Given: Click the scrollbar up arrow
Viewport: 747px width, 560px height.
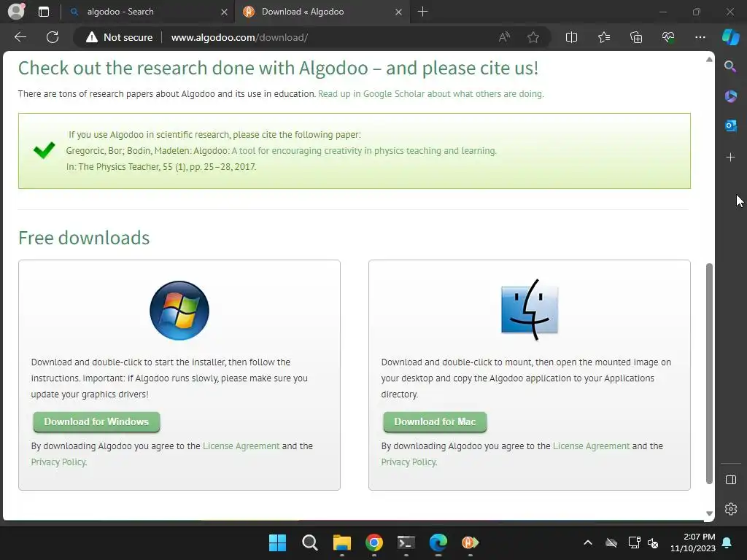Looking at the screenshot, I should 709,60.
